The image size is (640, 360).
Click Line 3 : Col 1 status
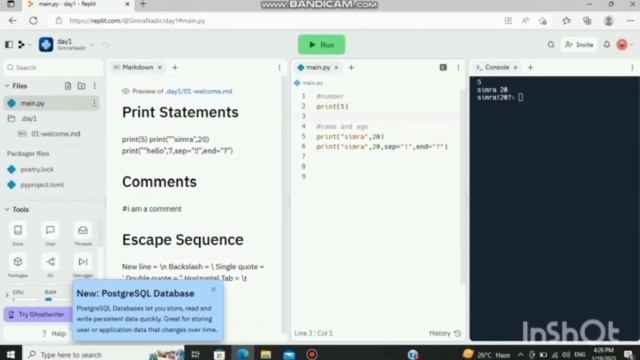(313, 333)
